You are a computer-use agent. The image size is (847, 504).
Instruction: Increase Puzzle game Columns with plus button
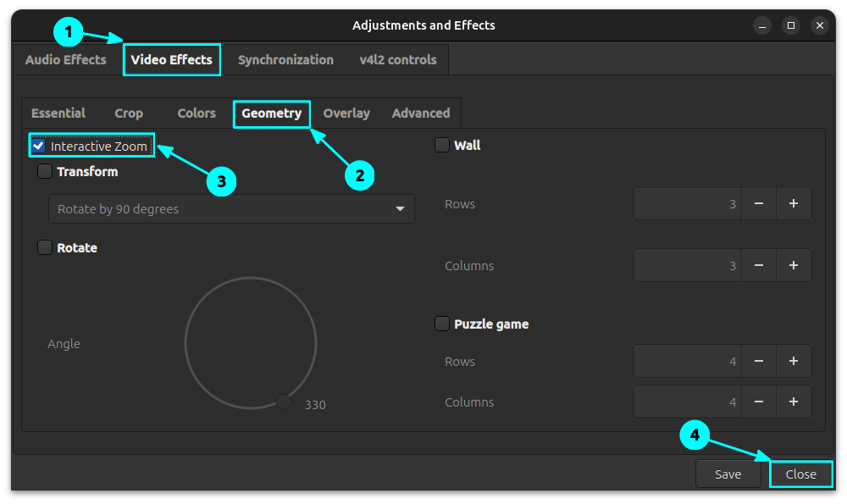(x=794, y=402)
